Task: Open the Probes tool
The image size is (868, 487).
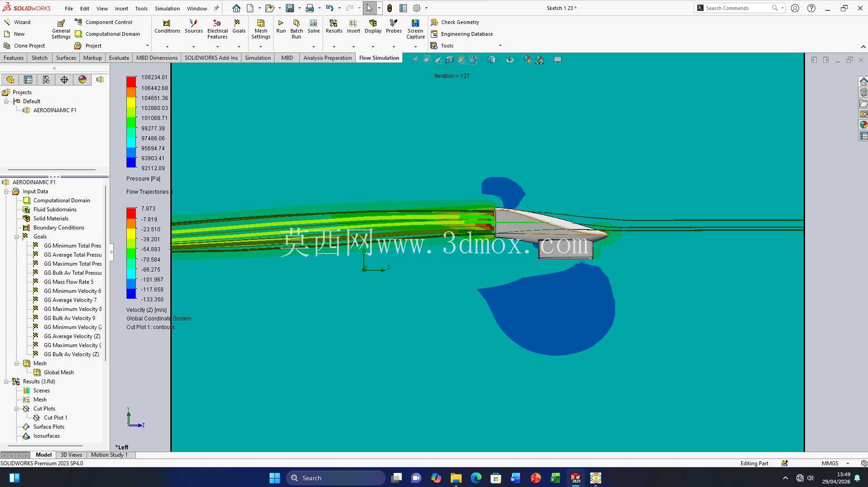Action: [394, 26]
